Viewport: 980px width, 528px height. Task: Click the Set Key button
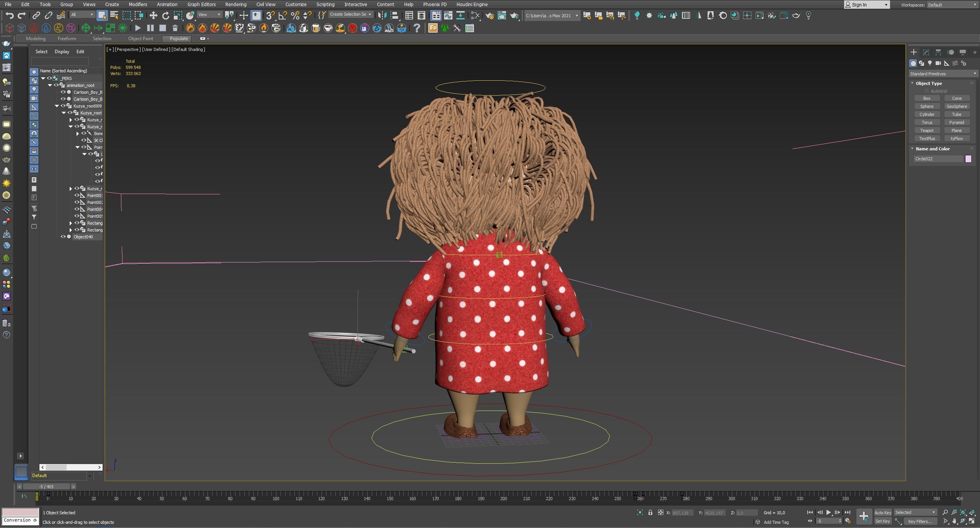pyautogui.click(x=883, y=521)
